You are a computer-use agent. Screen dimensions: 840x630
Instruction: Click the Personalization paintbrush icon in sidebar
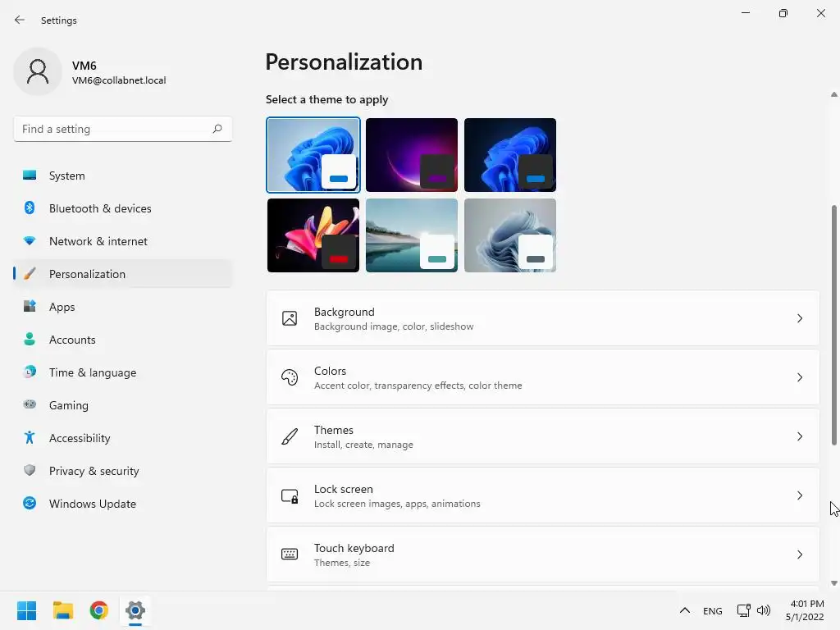30,274
